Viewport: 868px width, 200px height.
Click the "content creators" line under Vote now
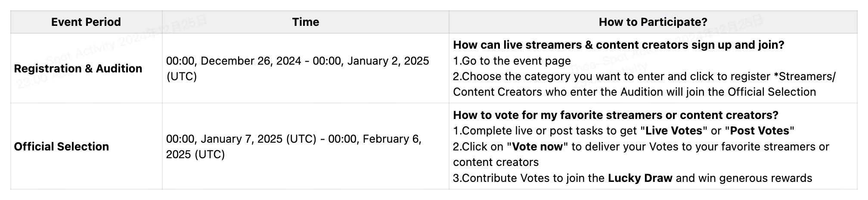(x=496, y=162)
